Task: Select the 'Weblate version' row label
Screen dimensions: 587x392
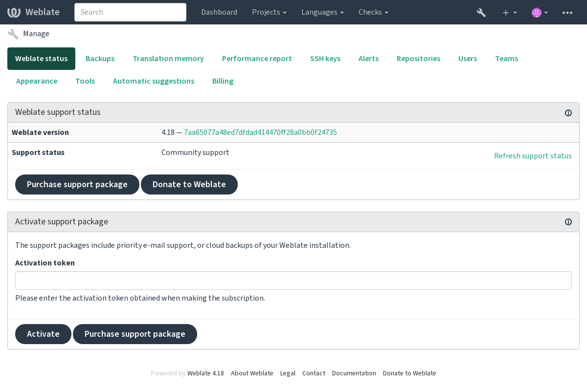Action: coord(40,132)
